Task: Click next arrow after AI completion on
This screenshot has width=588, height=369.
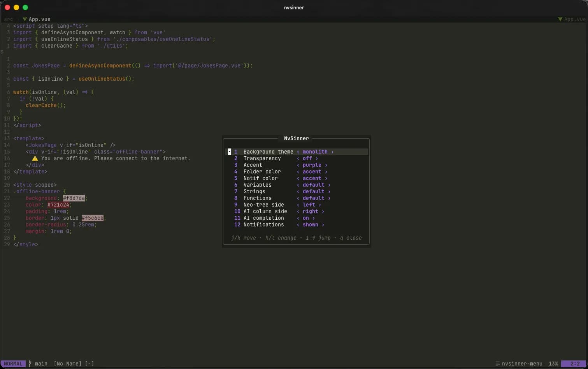Action: click(x=314, y=218)
